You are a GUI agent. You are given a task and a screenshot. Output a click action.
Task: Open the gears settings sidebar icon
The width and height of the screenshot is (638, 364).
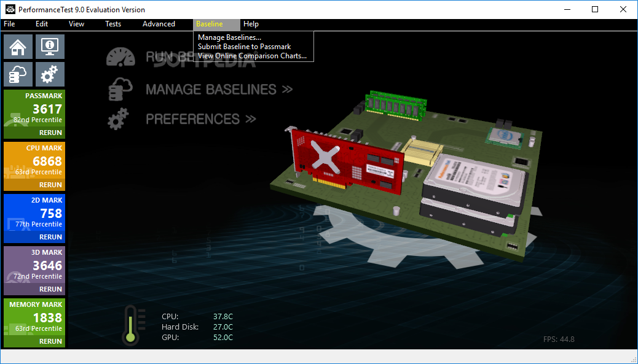tap(50, 74)
